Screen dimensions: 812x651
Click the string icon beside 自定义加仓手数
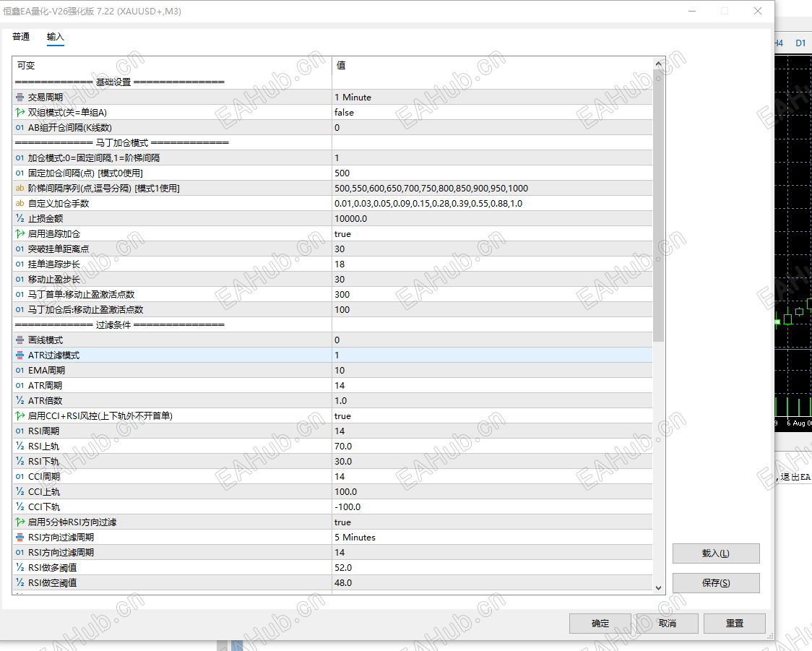point(20,204)
